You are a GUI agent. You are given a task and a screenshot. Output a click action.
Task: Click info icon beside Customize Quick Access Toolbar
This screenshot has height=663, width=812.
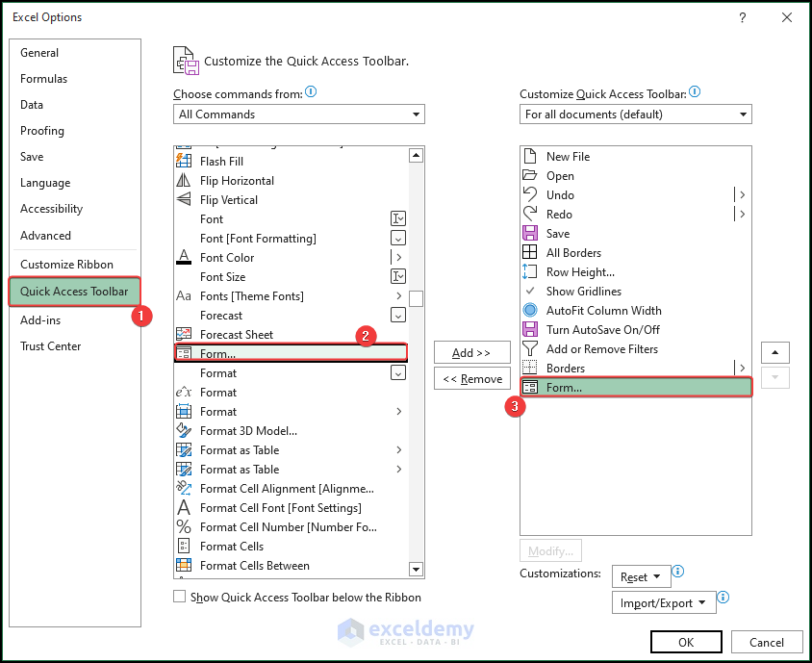point(695,91)
